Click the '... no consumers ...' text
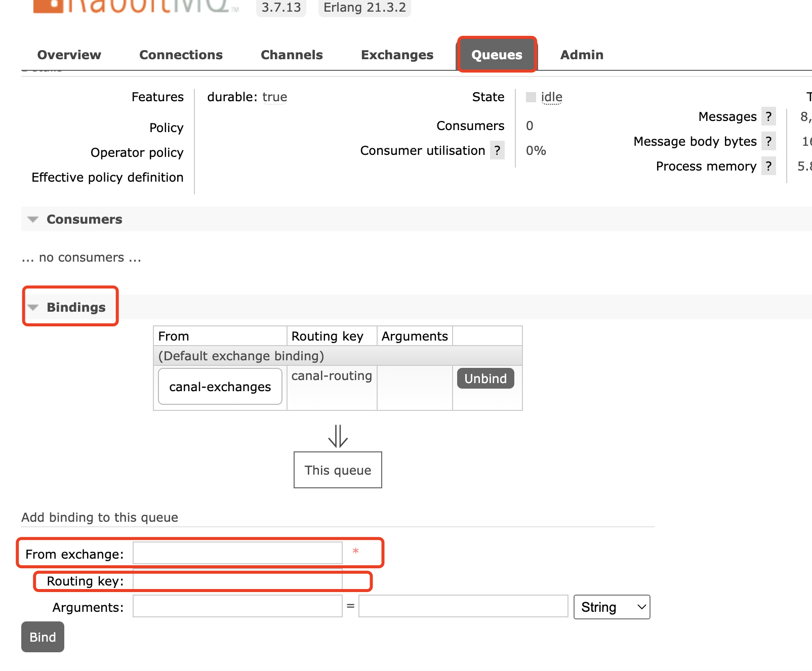This screenshot has width=812, height=671. click(x=81, y=258)
